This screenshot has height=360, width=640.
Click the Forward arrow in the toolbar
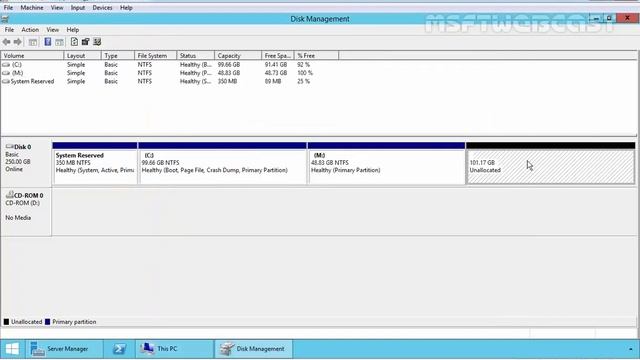[17, 42]
